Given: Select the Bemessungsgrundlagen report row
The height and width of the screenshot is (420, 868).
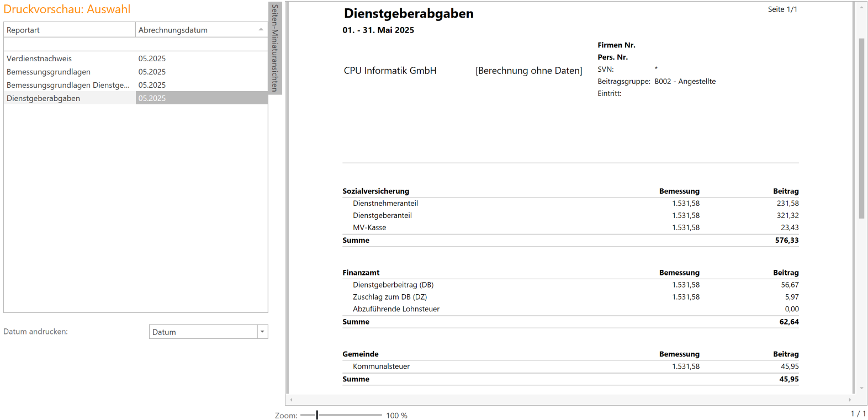Looking at the screenshot, I should [x=136, y=72].
